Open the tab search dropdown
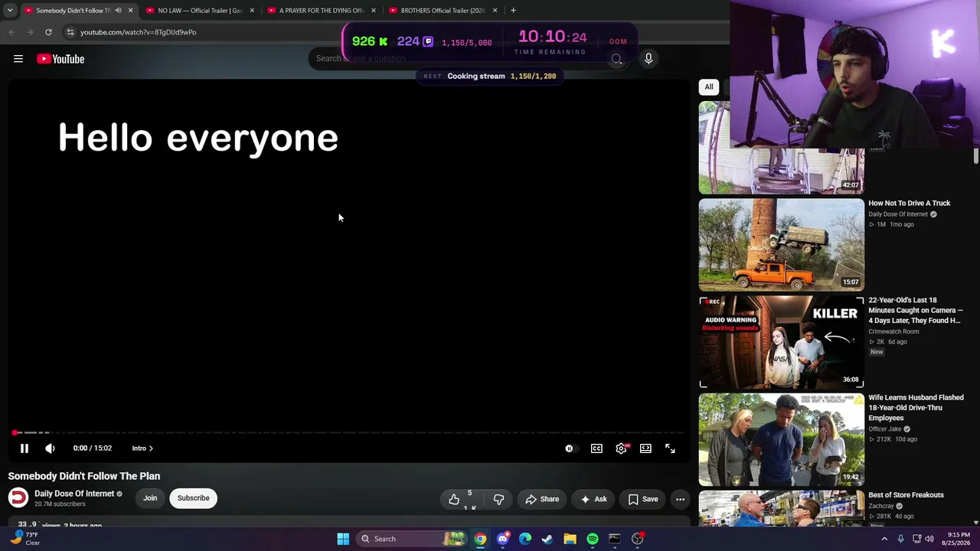This screenshot has width=980, height=551. click(x=10, y=11)
